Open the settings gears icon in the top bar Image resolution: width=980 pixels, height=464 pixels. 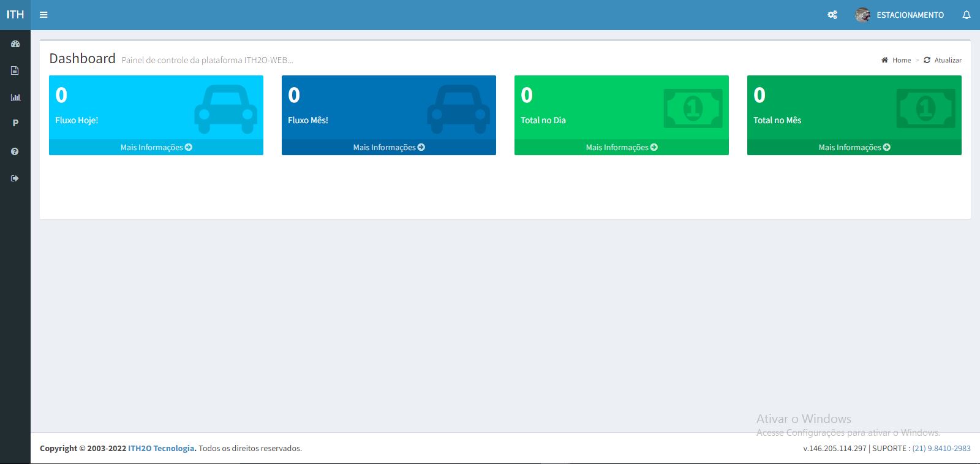pyautogui.click(x=832, y=15)
